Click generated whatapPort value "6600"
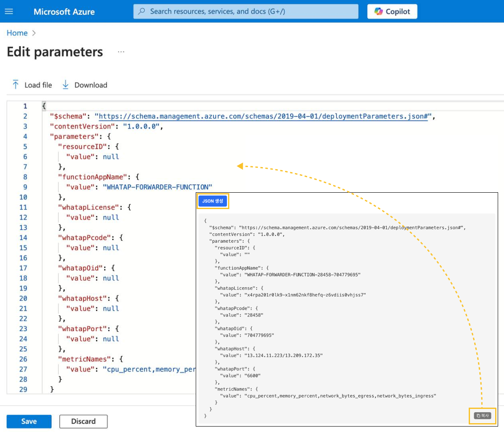Viewport: 504px width, 432px height. (252, 375)
